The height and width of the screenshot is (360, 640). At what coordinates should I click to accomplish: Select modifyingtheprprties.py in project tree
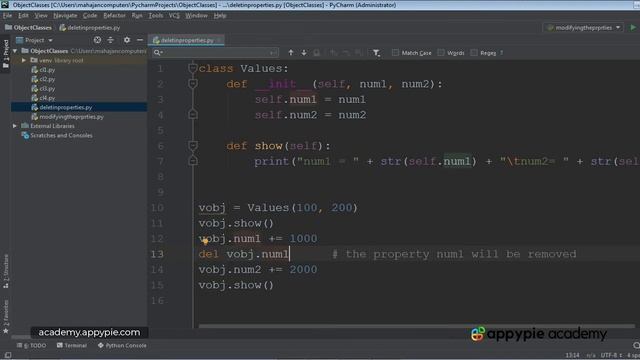pos(68,117)
